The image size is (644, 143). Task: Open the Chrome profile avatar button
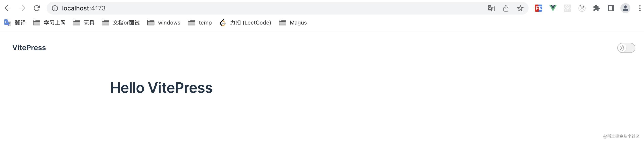point(625,8)
